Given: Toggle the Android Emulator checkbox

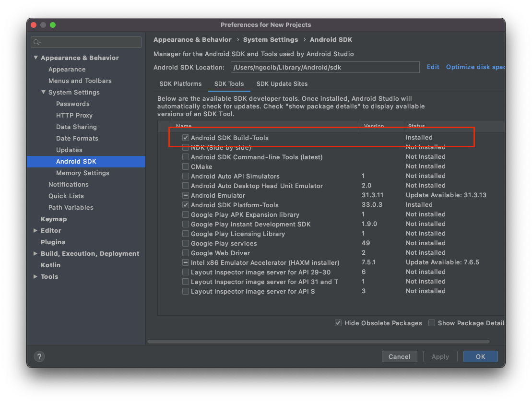Looking at the screenshot, I should (186, 195).
